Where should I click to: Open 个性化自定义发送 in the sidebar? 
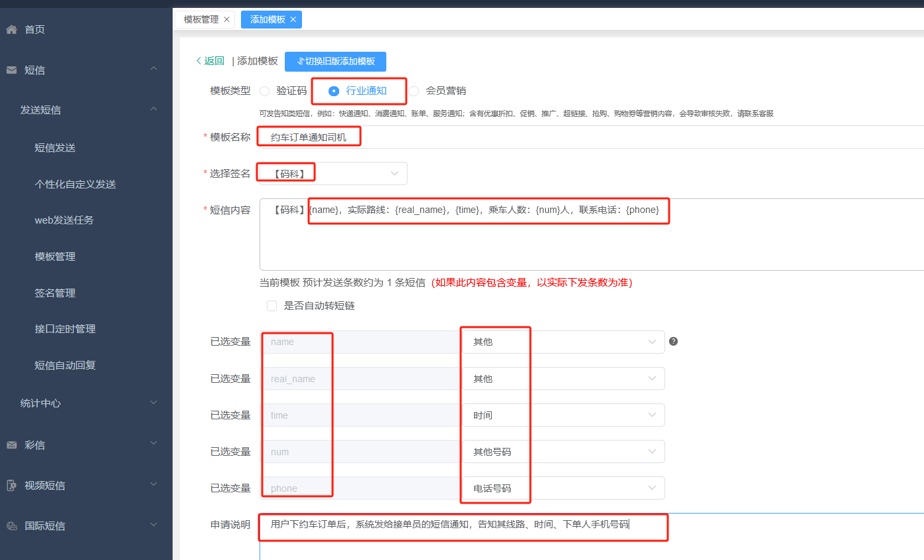tap(75, 184)
